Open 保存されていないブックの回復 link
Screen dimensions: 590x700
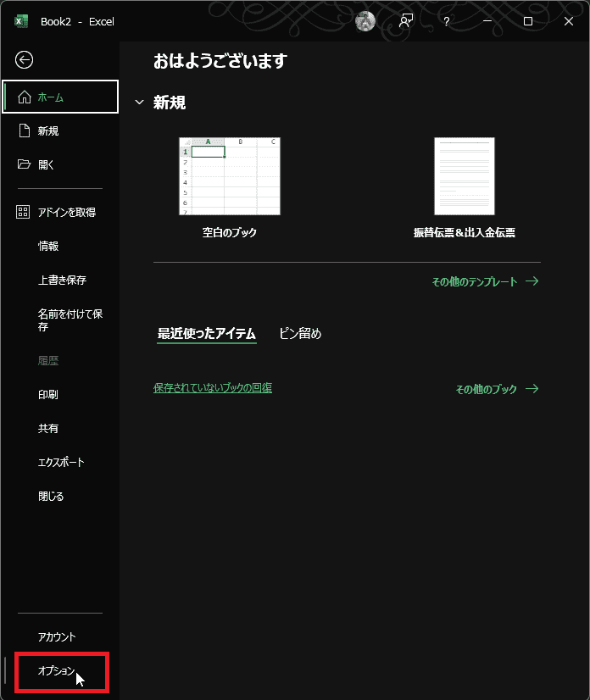click(213, 388)
